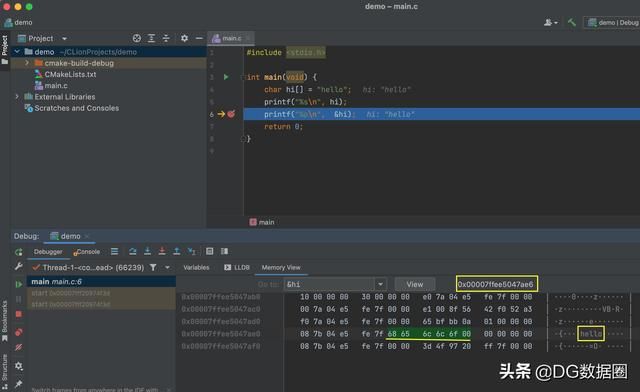
Task: Open the Project side tool window
Action: tap(5, 50)
